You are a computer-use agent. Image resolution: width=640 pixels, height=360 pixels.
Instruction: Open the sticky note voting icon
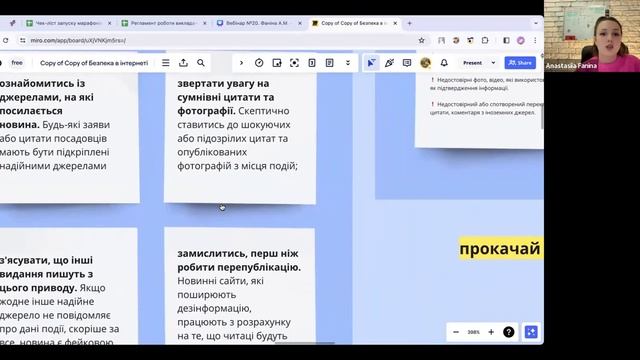click(277, 63)
